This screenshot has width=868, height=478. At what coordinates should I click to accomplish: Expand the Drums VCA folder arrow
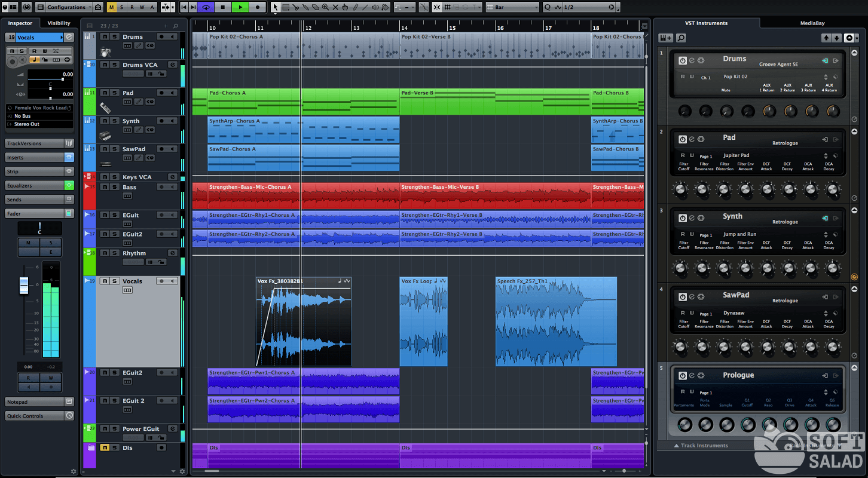click(86, 63)
